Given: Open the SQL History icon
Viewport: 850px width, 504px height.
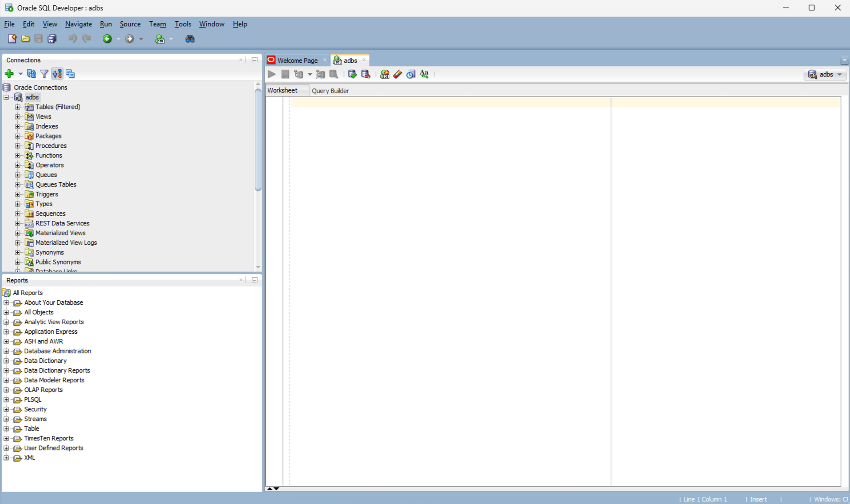Looking at the screenshot, I should click(411, 74).
